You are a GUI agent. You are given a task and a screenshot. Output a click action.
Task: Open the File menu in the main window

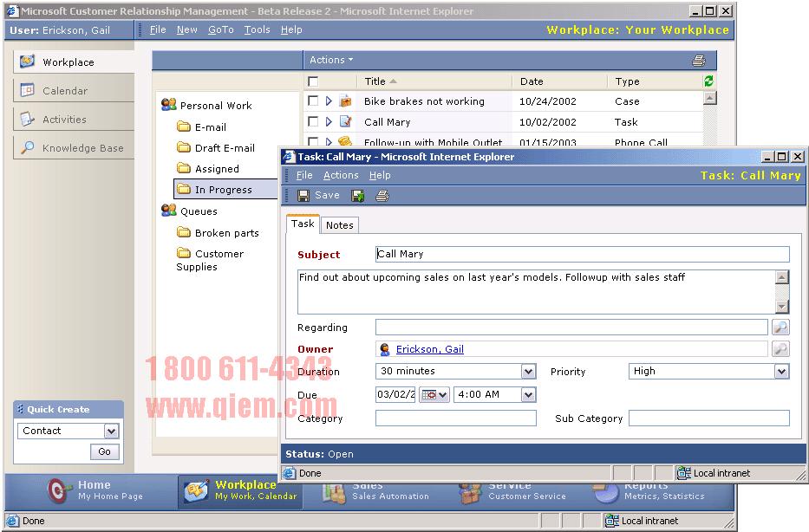(158, 30)
